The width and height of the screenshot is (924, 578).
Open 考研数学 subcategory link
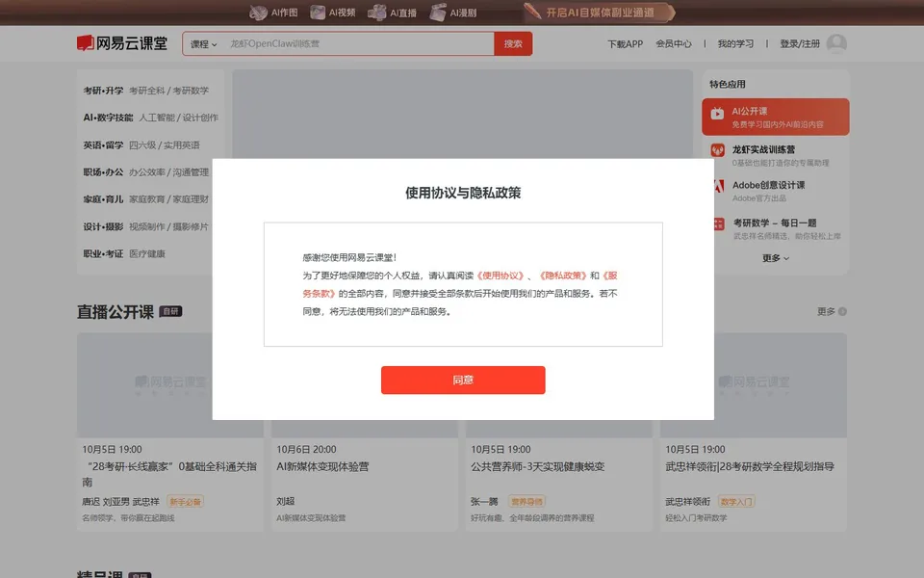(x=191, y=91)
